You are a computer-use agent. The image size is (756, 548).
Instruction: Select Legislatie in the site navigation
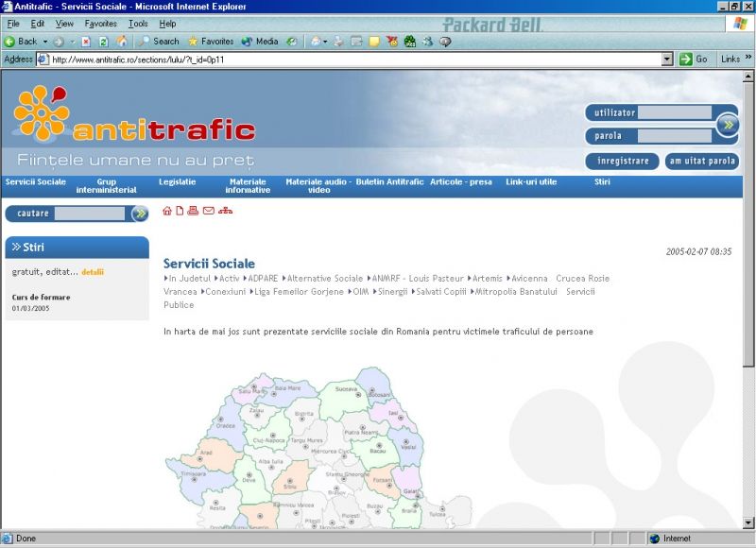point(178,181)
